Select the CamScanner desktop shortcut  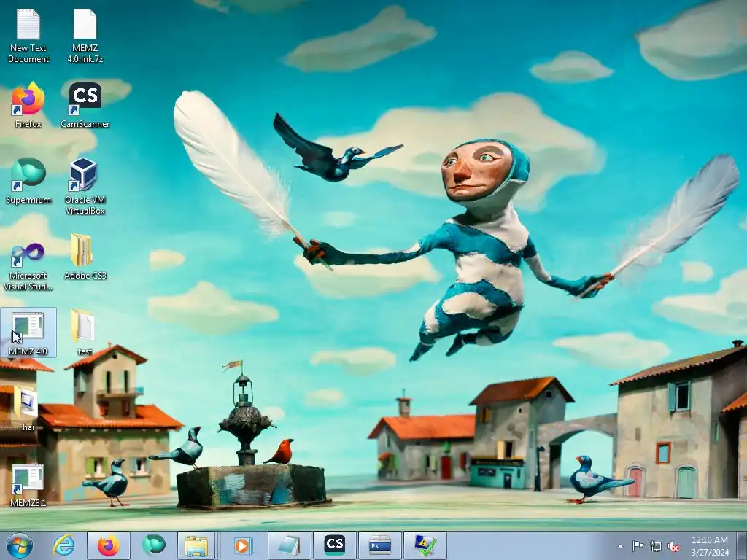(x=85, y=105)
